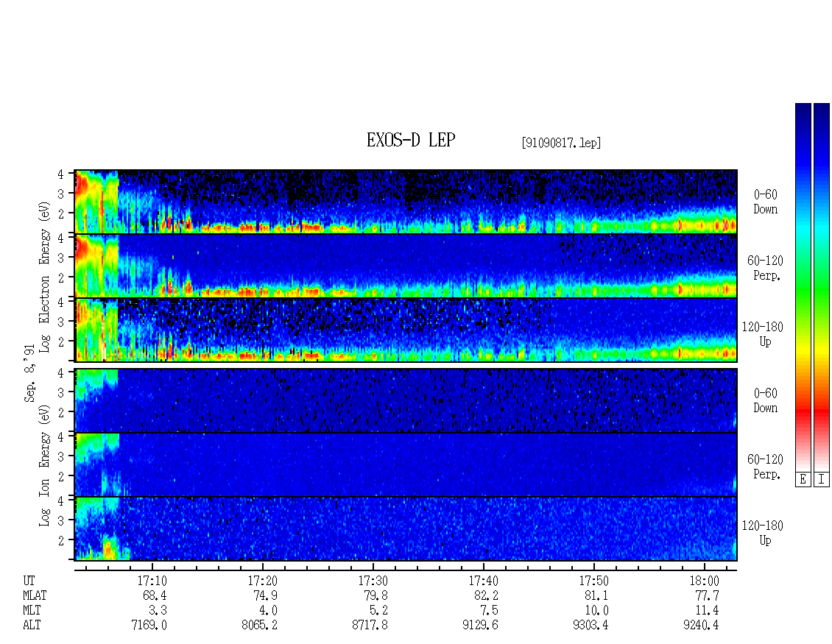
Task: Click the electron panel's 120-180 Up label
Action: click(763, 335)
